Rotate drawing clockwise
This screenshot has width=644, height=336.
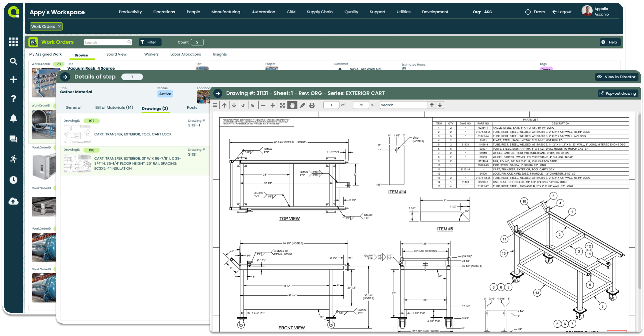tap(253, 105)
